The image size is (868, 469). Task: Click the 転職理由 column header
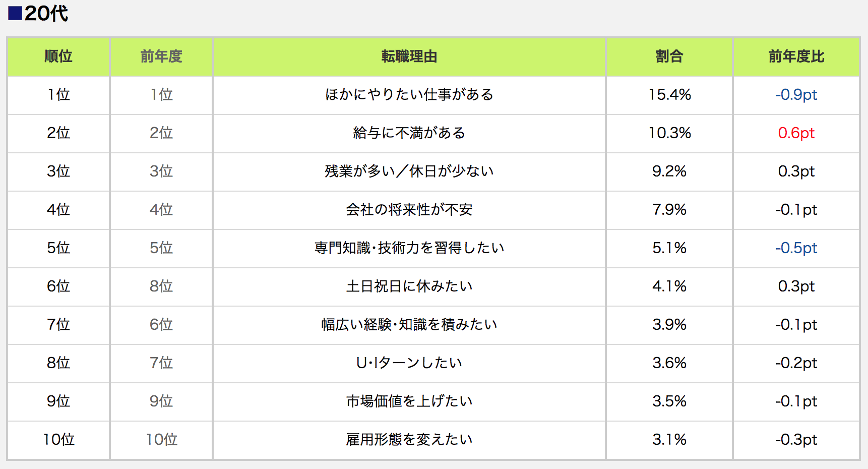(x=409, y=56)
